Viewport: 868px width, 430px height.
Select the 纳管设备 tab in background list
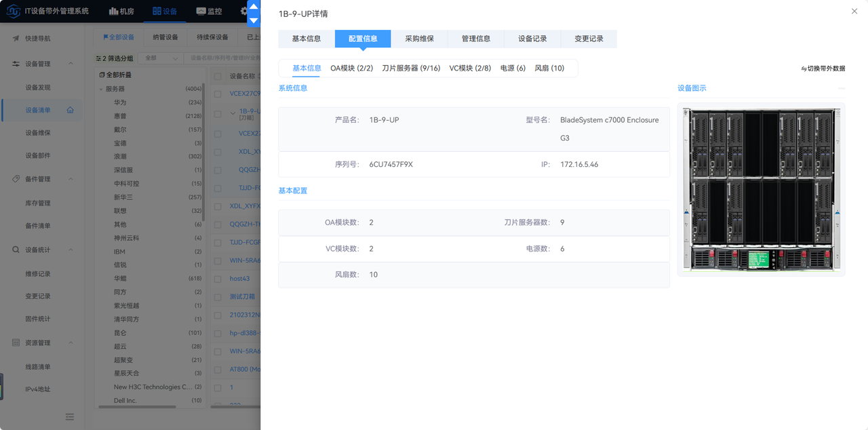tap(165, 37)
